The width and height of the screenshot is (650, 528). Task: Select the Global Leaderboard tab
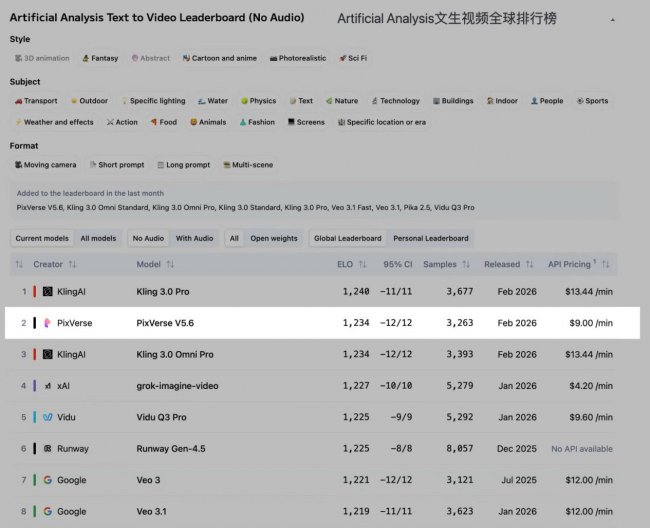pyautogui.click(x=347, y=238)
